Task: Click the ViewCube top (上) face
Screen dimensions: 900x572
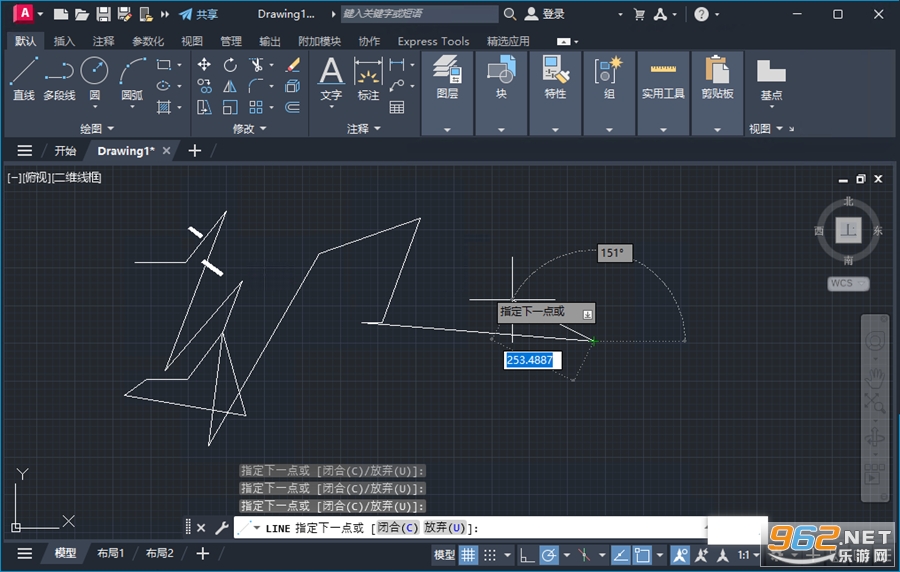Action: [x=848, y=231]
